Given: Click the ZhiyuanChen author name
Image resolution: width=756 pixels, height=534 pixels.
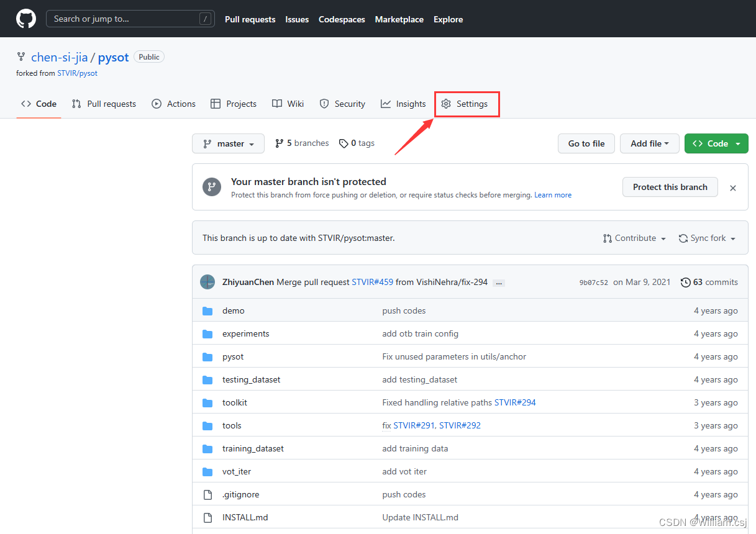Looking at the screenshot, I should pos(248,282).
